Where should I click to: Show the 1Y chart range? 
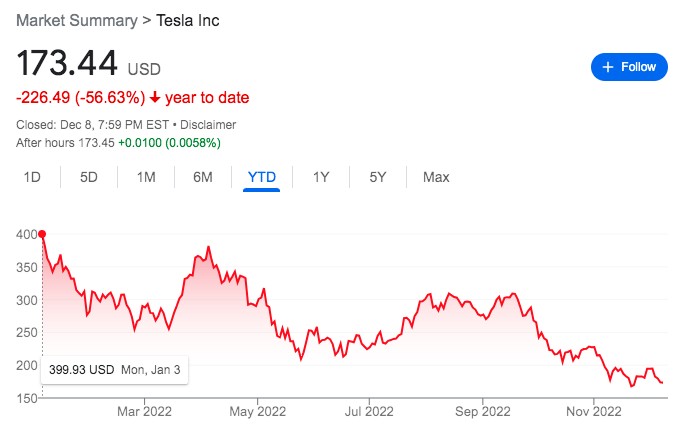coord(321,177)
